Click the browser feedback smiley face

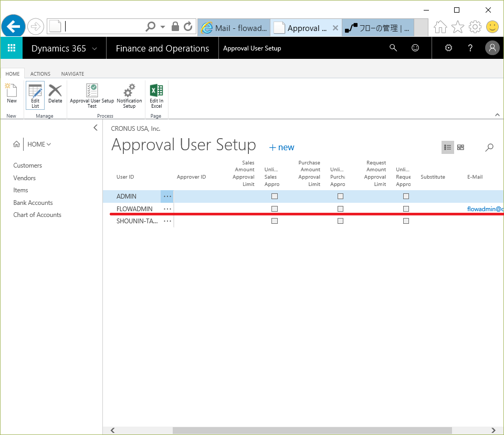click(x=492, y=27)
